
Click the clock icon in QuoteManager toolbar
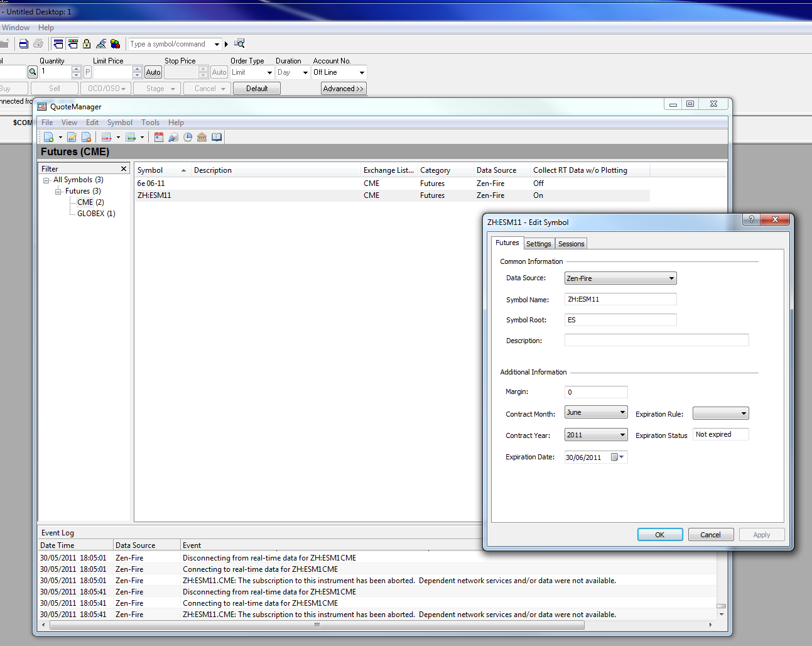click(x=188, y=137)
